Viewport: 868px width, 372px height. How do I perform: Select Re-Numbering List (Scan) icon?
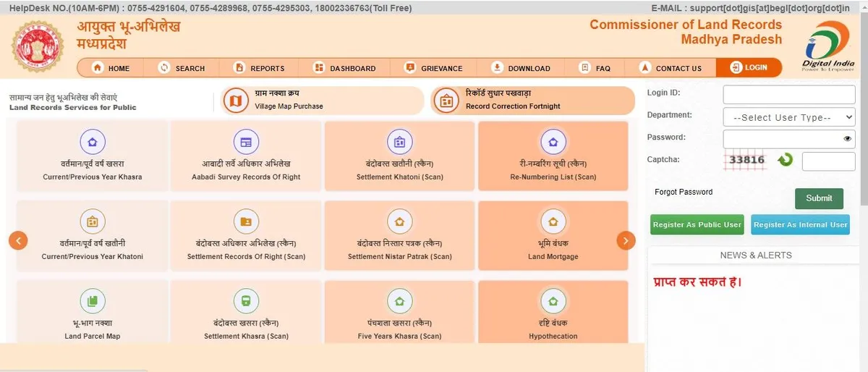coord(553,142)
